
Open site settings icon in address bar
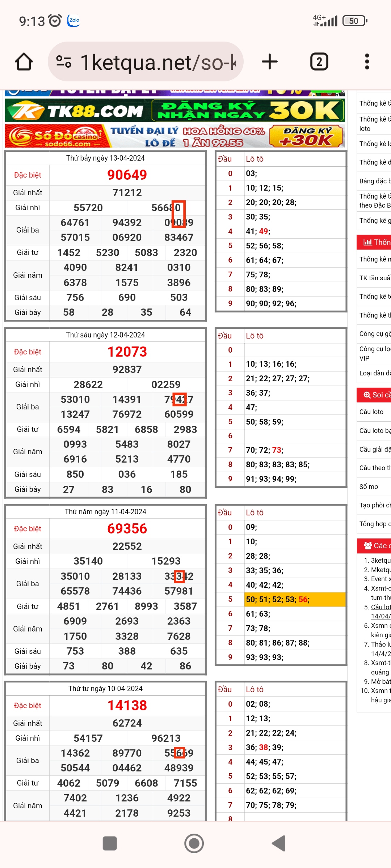[x=64, y=62]
